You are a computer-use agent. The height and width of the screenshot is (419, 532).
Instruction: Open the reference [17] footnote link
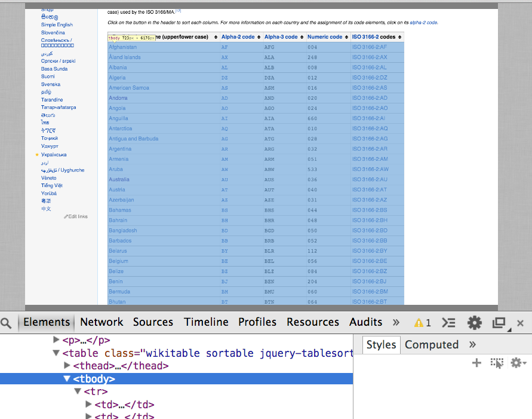point(178,11)
